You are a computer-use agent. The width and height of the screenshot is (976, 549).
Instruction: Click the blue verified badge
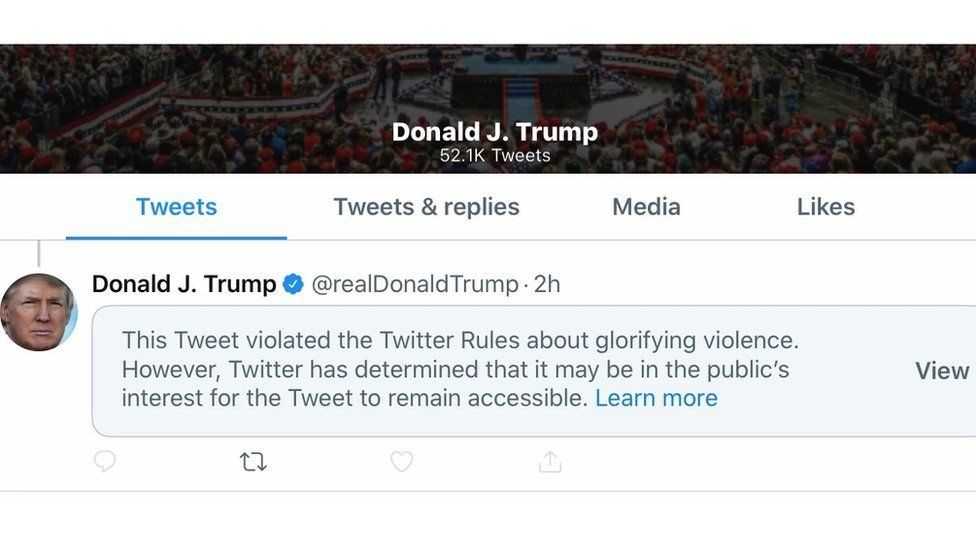[x=293, y=284]
